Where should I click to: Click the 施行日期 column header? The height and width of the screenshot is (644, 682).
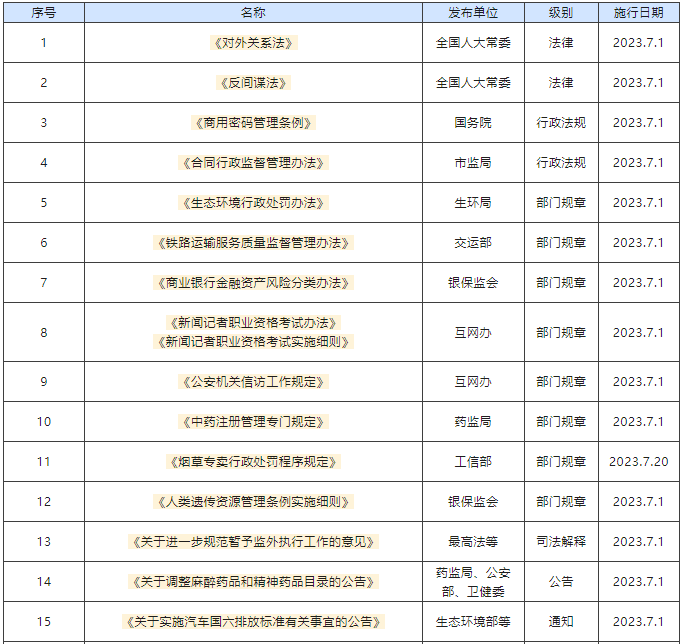[638, 12]
